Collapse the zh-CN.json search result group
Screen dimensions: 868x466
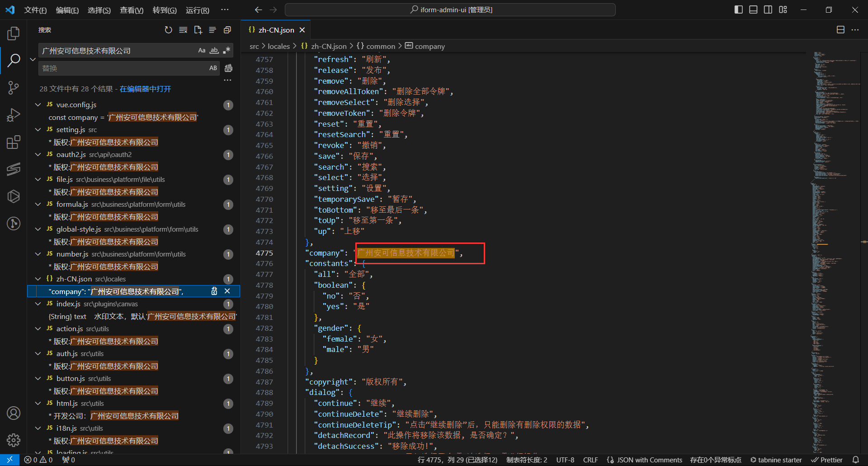(38, 279)
